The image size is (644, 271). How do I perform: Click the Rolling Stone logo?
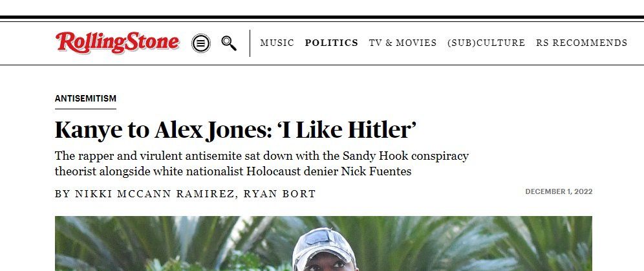[x=117, y=43]
